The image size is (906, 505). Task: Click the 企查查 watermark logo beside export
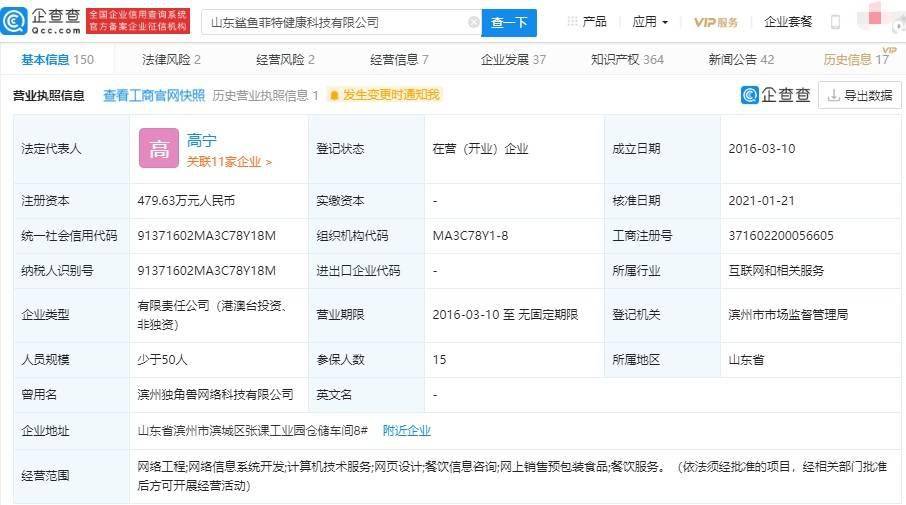[x=776, y=95]
